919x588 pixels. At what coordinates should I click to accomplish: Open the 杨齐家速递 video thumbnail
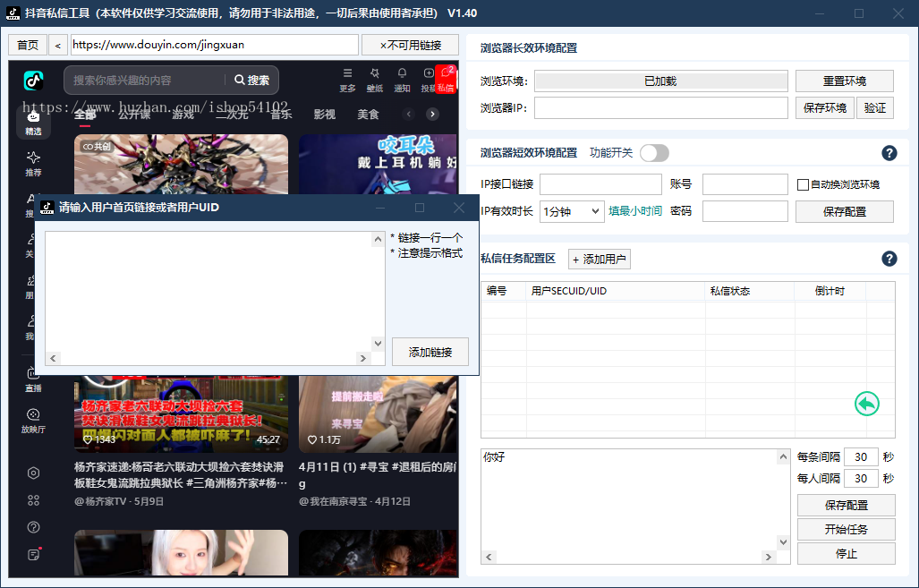tap(181, 413)
